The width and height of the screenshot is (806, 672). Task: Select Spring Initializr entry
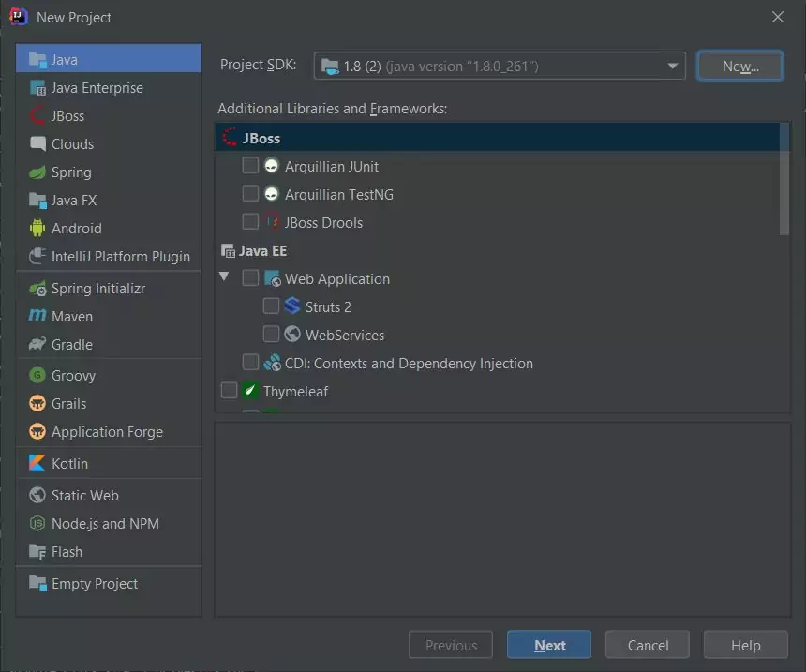109,289
